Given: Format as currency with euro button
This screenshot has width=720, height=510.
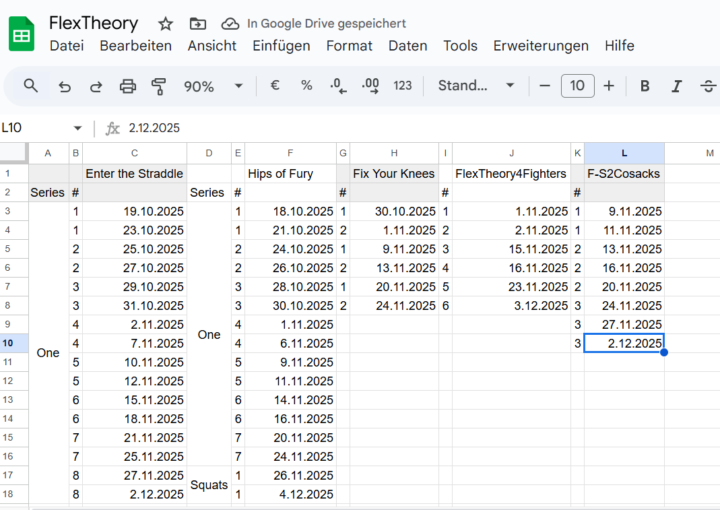Looking at the screenshot, I should pos(275,86).
